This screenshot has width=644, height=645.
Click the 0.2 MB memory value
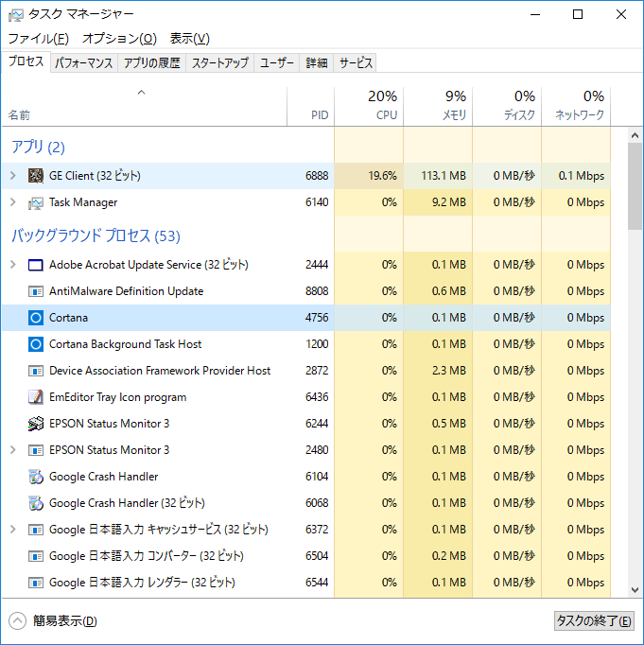(x=448, y=556)
